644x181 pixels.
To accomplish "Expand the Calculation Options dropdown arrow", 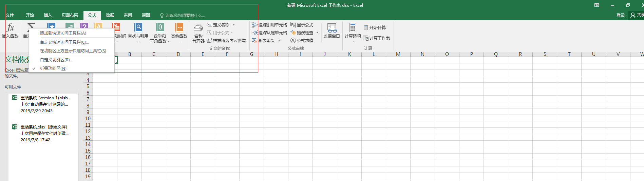I will click(354, 41).
